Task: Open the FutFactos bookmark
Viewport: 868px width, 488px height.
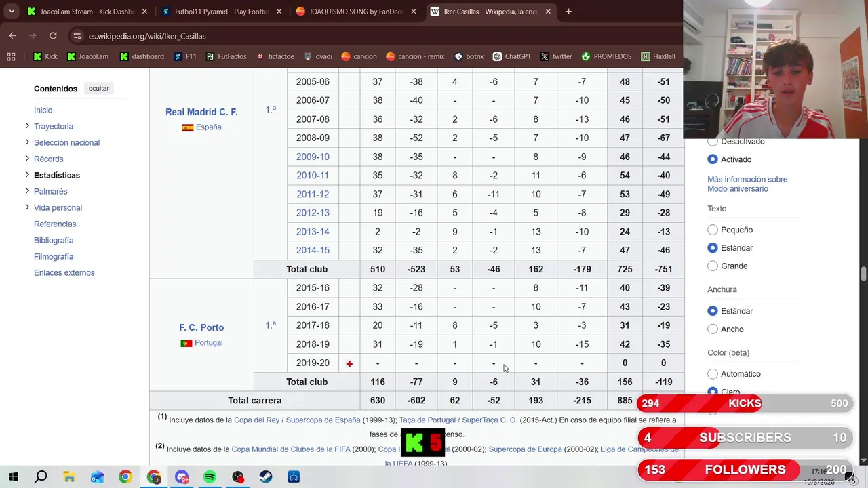Action: (x=226, y=56)
